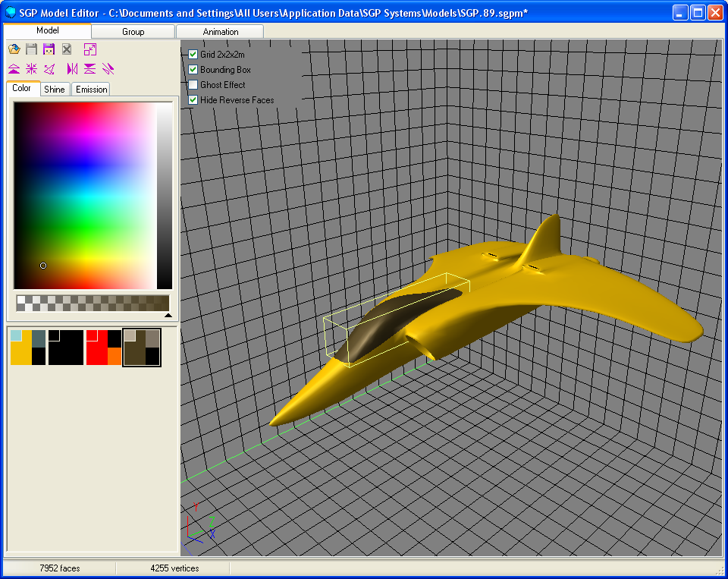Screen dimensions: 728x579
Task: Enable the Ghost Effect checkbox
Action: tap(193, 85)
